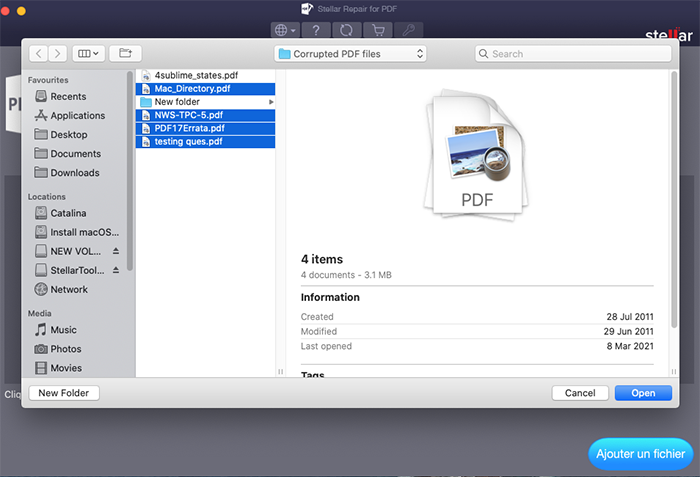Open Documents in the sidebar
Screen dimensions: 700x477
[68, 154]
